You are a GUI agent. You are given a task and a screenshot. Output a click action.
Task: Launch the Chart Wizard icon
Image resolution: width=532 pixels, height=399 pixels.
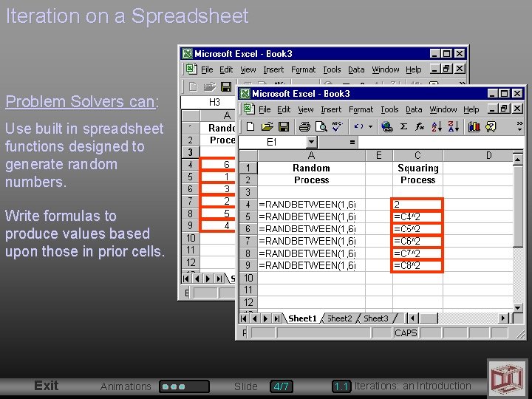click(x=474, y=127)
